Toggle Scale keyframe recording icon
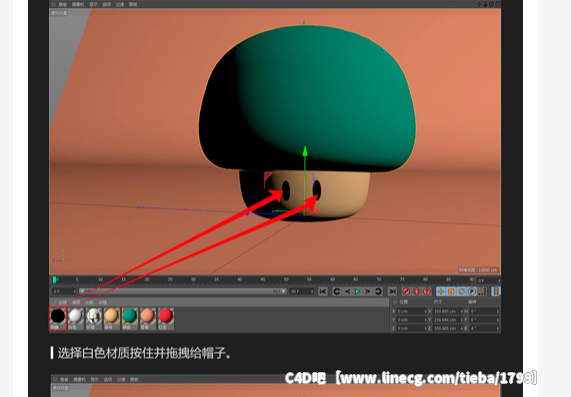 tap(451, 291)
